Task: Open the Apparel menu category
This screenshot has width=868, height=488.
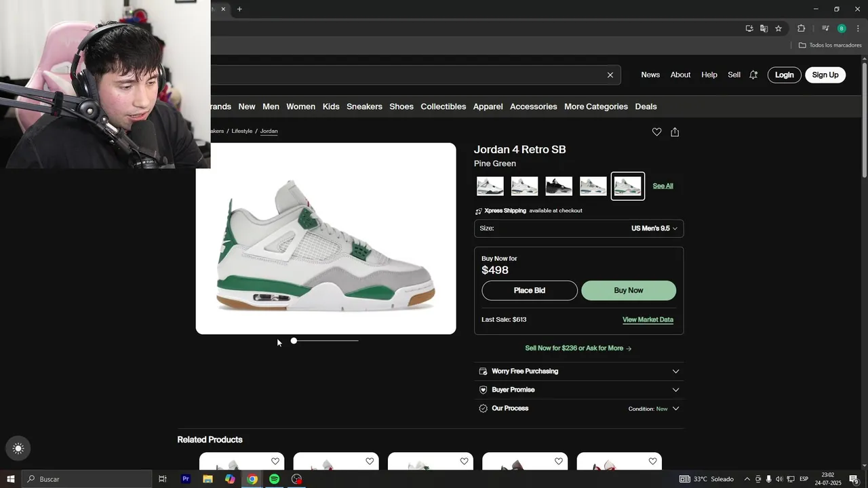Action: click(x=488, y=106)
